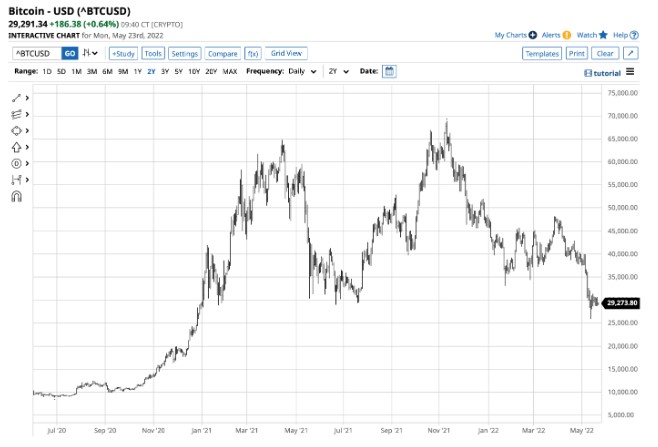Open Alerts link
Viewport: 658px width, 447px height.
556,35
